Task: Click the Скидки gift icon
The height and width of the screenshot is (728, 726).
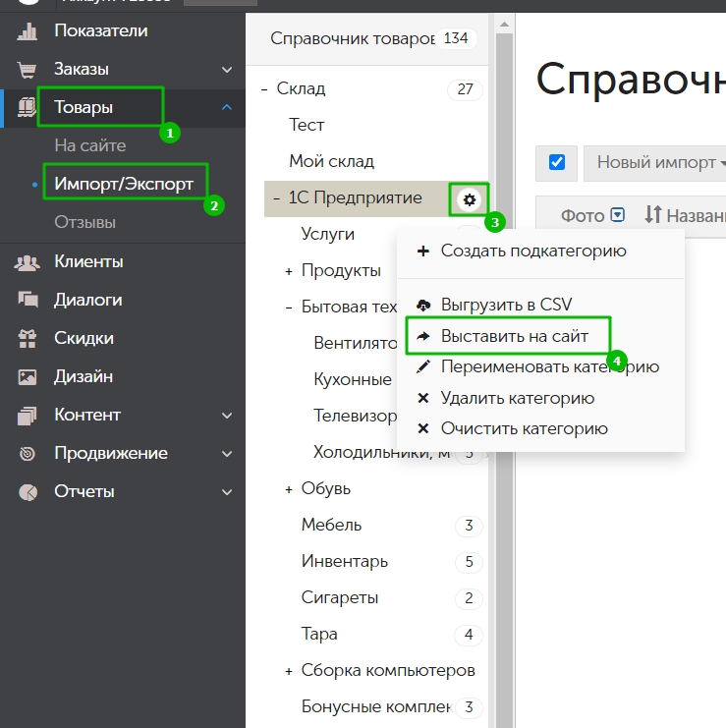Action: pos(27,339)
